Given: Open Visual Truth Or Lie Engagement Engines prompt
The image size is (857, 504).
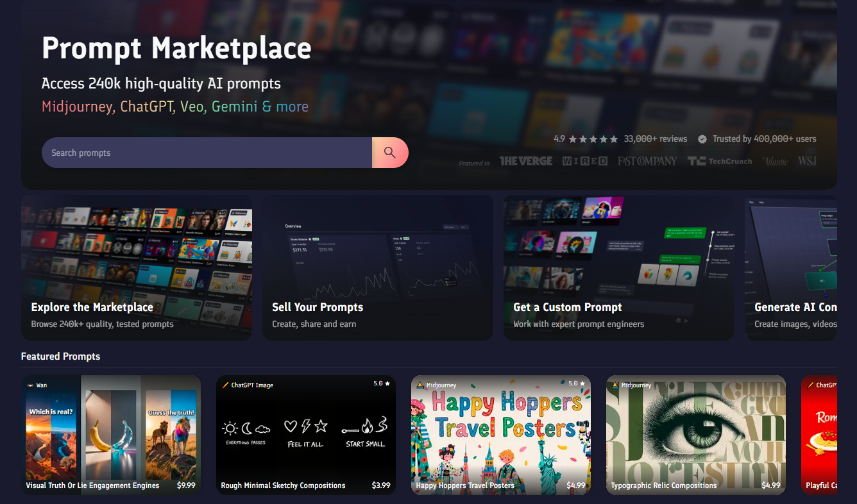Looking at the screenshot, I should (x=111, y=435).
